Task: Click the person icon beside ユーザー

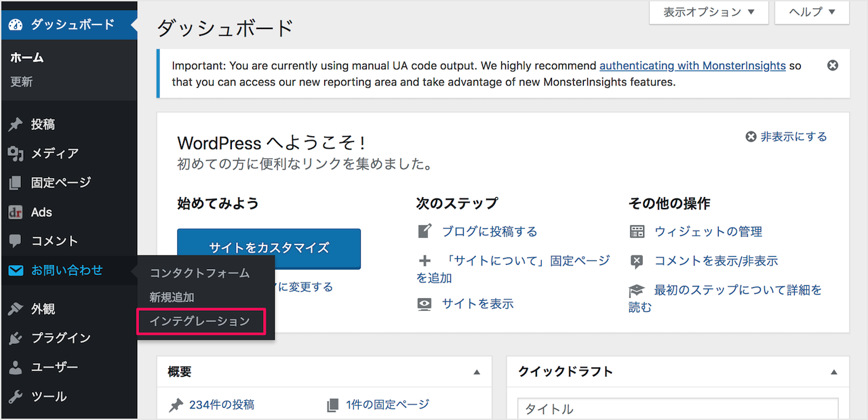Action: (16, 367)
